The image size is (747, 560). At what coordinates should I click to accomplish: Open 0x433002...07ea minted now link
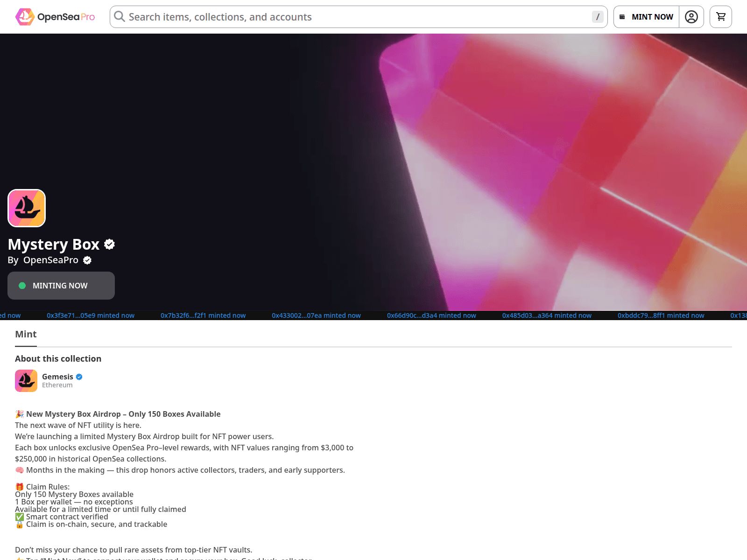316,315
